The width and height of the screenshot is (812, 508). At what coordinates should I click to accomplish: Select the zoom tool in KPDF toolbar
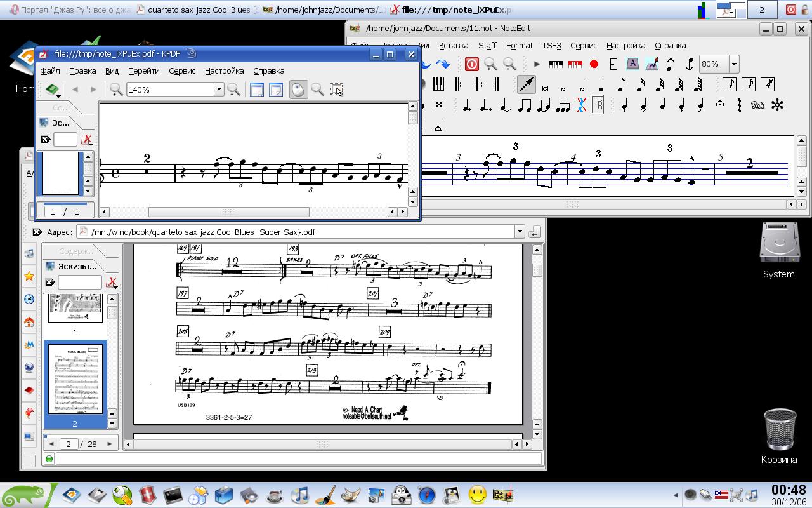317,90
